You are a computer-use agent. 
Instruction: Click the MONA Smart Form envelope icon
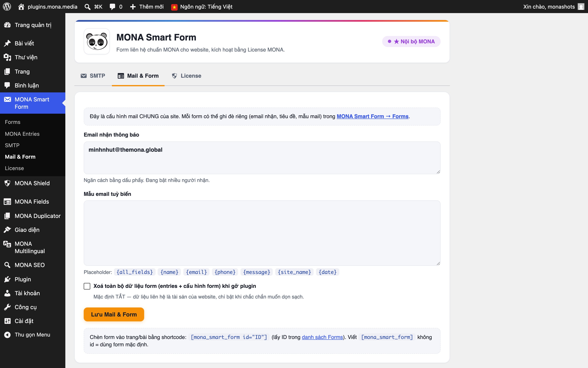click(7, 99)
